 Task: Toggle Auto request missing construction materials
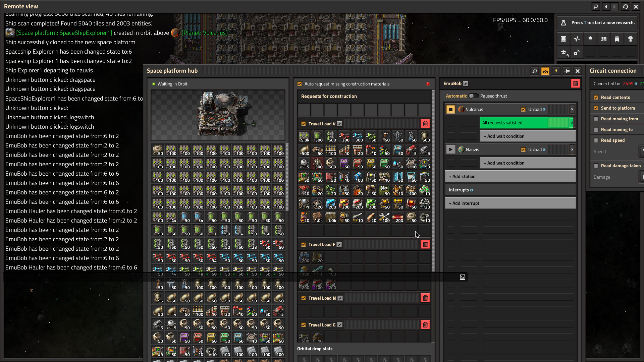(300, 84)
